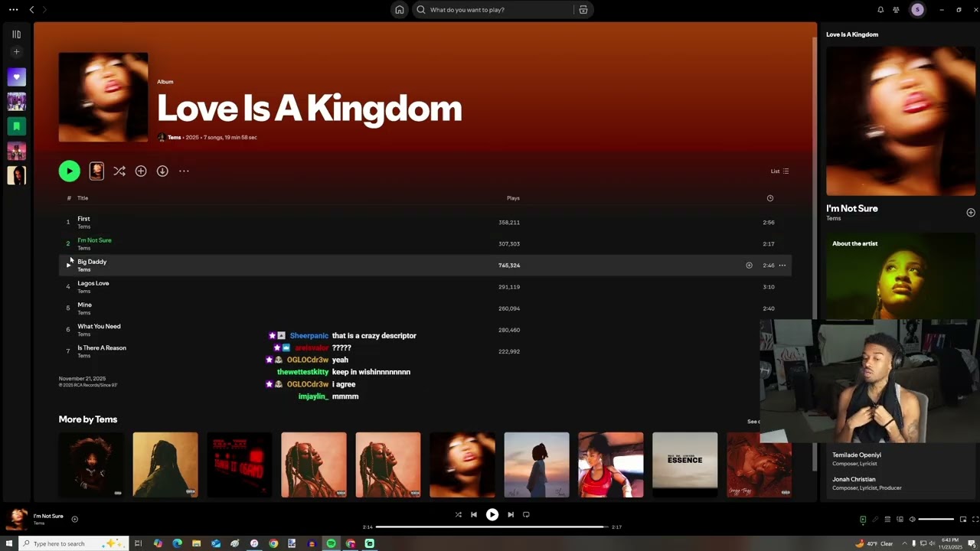Open More by Tems section
The height and width of the screenshot is (551, 980).
(x=88, y=419)
